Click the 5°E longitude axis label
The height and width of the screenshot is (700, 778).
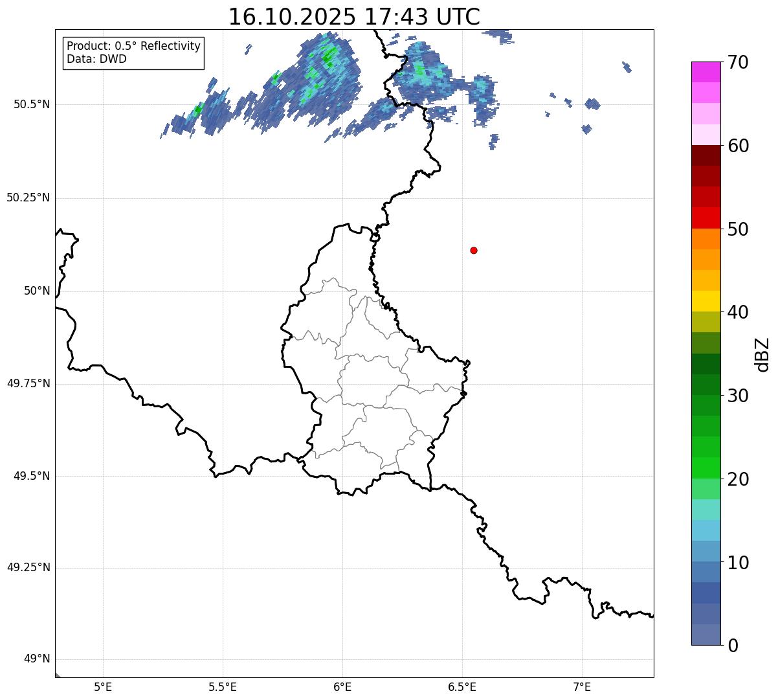(103, 687)
